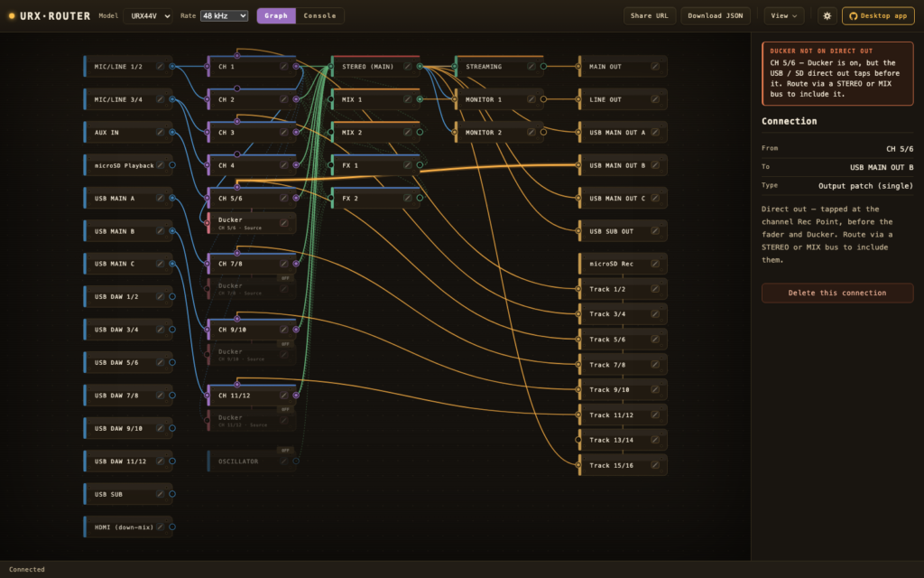Click the To value 'USB MAIN OUT B' in panel
This screenshot has height=578, width=924.
pos(881,167)
